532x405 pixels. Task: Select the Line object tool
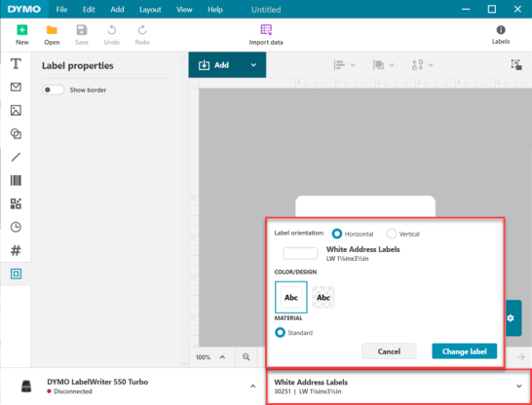point(16,157)
